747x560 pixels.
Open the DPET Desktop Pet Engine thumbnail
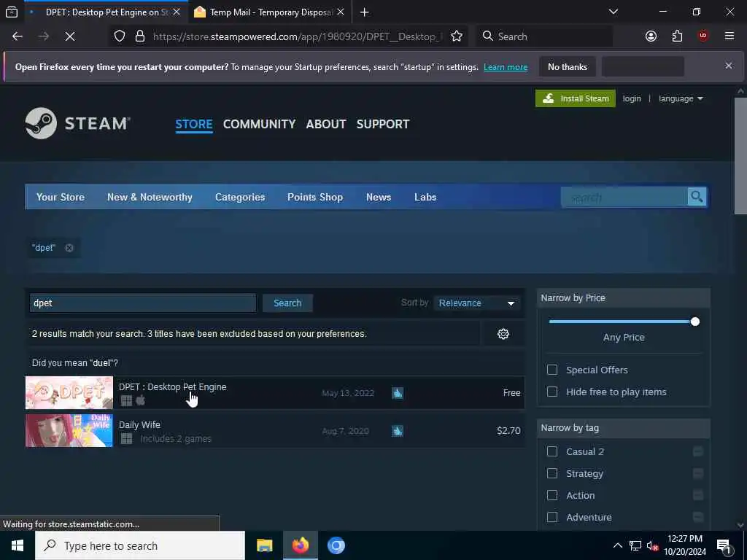(x=69, y=393)
